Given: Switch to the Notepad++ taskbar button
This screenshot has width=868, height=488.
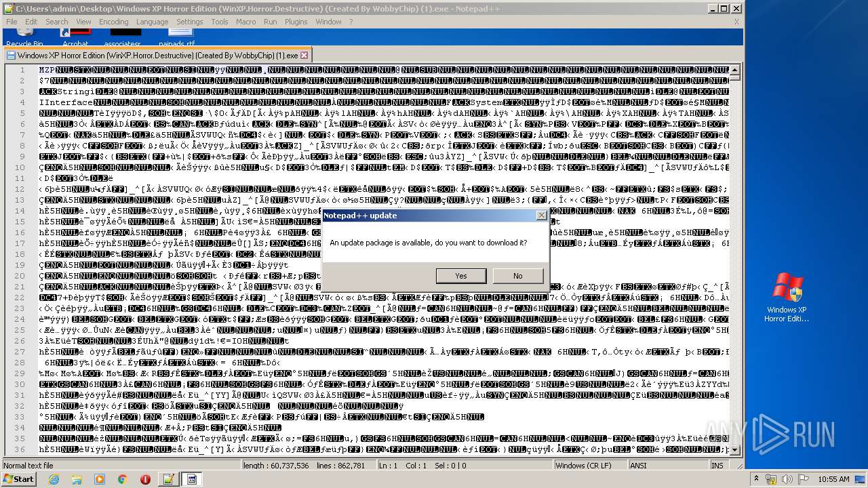Looking at the screenshot, I should pyautogui.click(x=168, y=479).
